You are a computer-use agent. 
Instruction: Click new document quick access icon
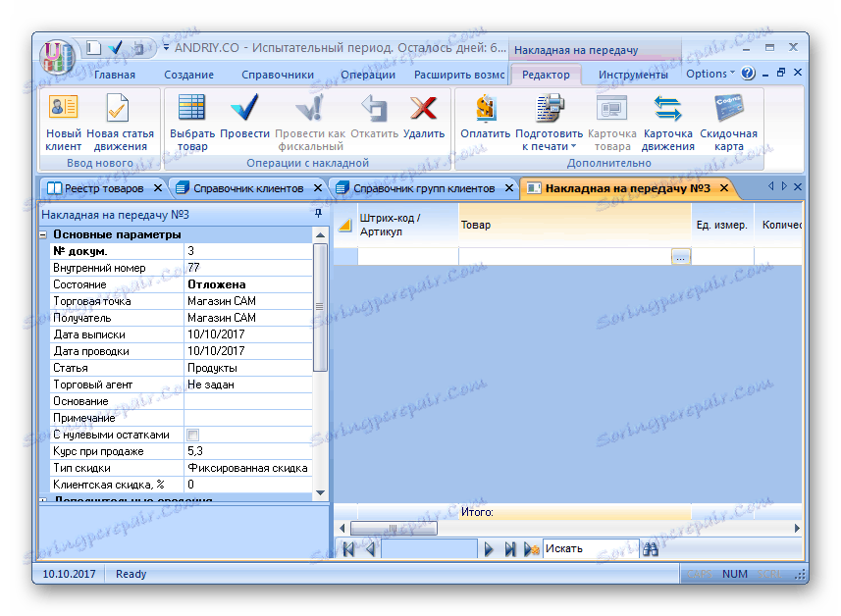tap(94, 48)
